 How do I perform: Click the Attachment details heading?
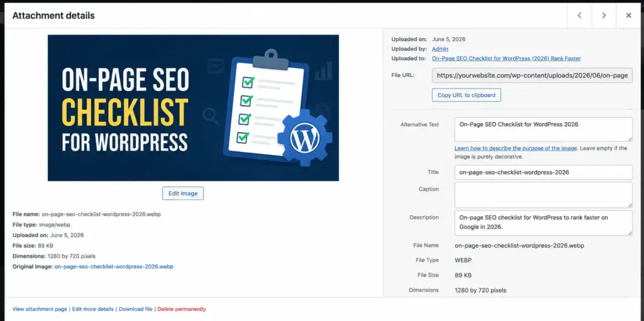tap(53, 16)
